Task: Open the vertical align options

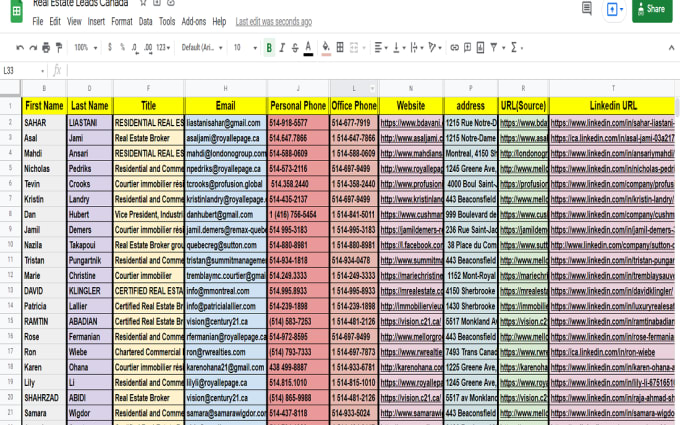Action: [399, 48]
